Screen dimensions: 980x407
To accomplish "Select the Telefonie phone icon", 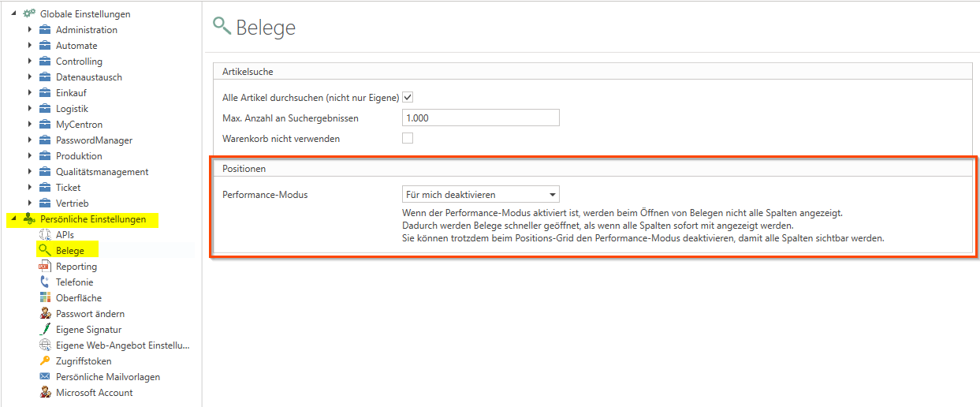I will pyautogui.click(x=45, y=282).
